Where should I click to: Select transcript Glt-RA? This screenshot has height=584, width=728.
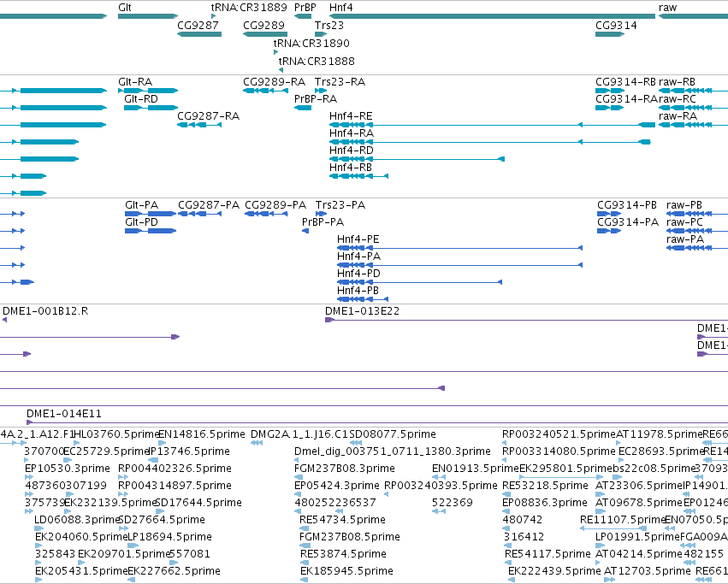(148, 91)
